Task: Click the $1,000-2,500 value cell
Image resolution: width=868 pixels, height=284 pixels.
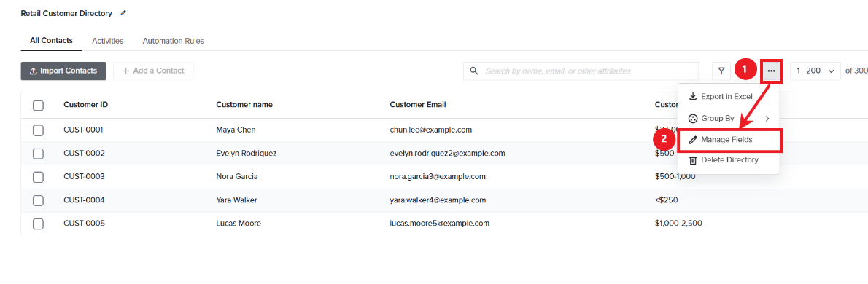Action: point(678,224)
